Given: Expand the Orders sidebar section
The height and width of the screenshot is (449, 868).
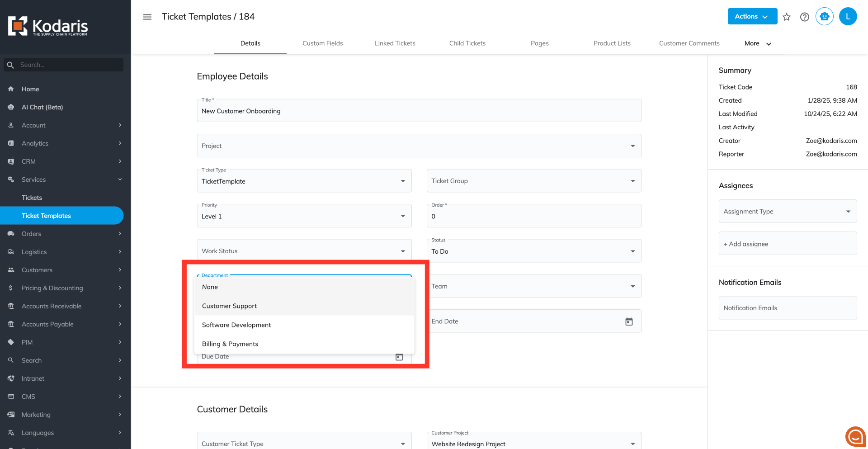Looking at the screenshot, I should 120,234.
